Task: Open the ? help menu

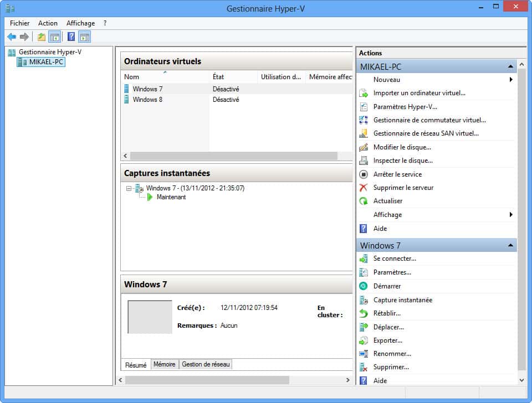Action: pyautogui.click(x=105, y=23)
